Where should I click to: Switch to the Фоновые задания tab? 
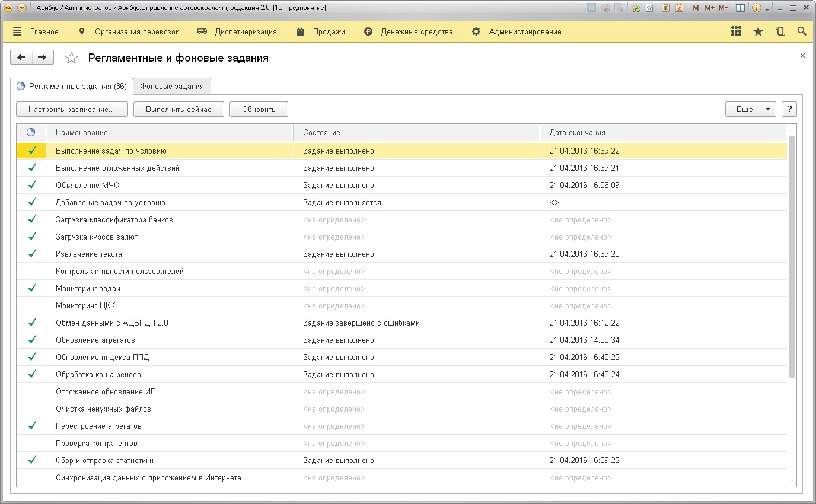coord(172,86)
